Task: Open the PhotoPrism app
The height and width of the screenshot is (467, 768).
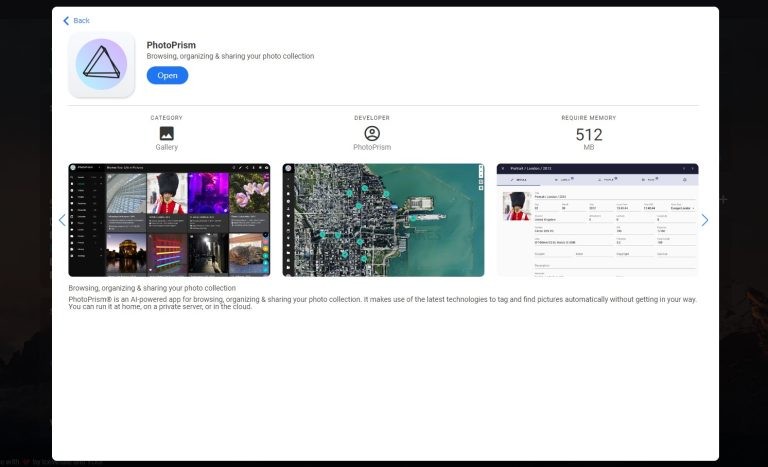Action: (167, 76)
